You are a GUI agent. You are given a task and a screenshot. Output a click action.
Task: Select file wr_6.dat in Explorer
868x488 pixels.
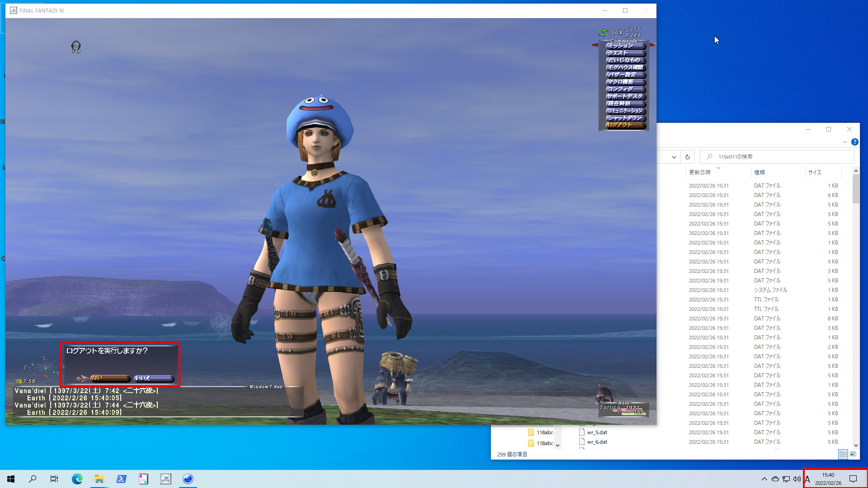point(597,442)
